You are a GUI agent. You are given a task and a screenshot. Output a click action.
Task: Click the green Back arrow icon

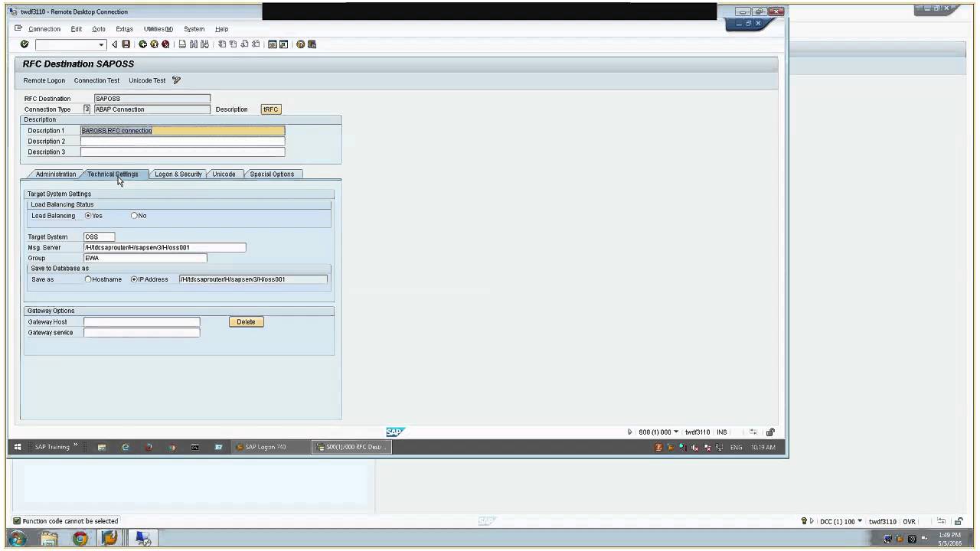pos(142,44)
